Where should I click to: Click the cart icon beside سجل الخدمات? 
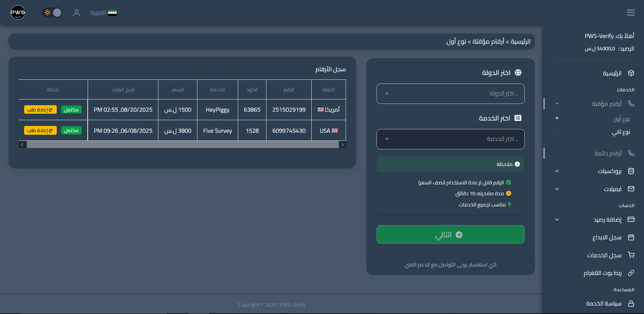(631, 255)
